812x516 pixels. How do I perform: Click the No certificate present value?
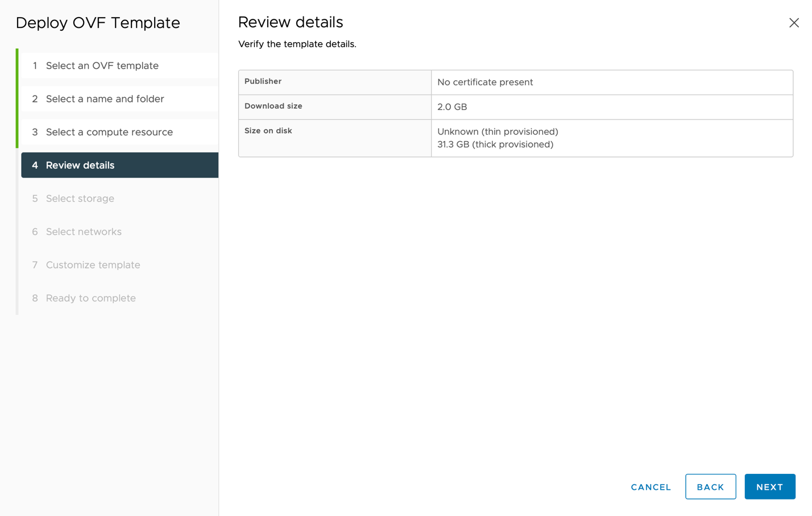coord(485,82)
